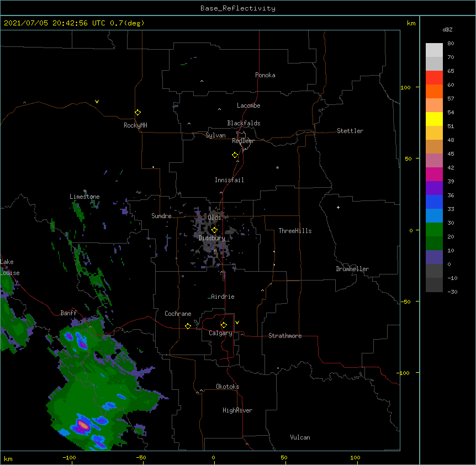Screen dimensions: 476x465
Task: Select the Airdrie label
Action: pyautogui.click(x=223, y=297)
